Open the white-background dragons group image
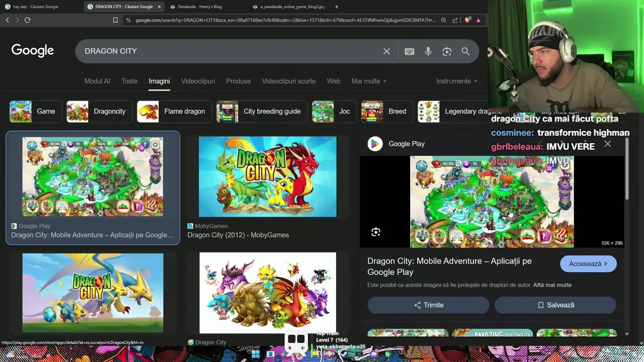The image size is (644, 362). pos(268,293)
